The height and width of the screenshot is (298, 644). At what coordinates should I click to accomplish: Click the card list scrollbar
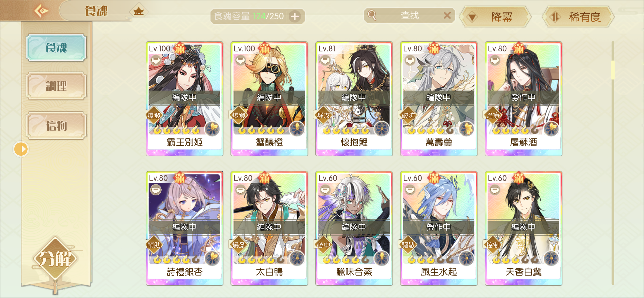(613, 163)
